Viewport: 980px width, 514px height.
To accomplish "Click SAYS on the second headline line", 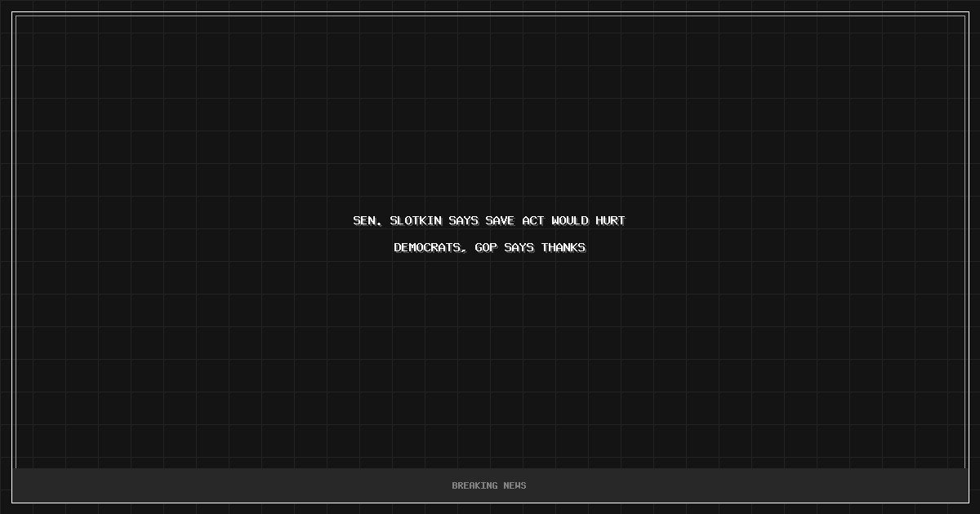I will (x=519, y=247).
